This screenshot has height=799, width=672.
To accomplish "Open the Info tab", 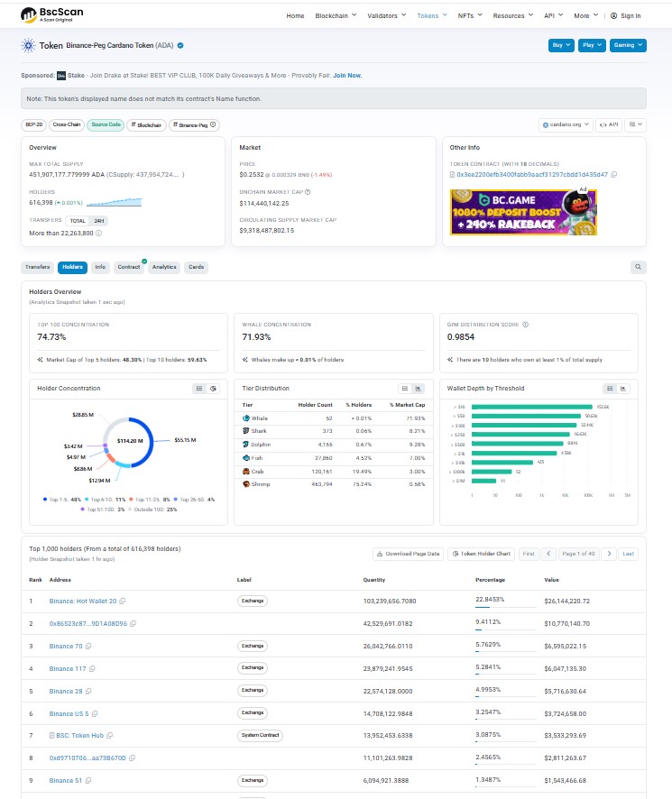I will tap(100, 267).
